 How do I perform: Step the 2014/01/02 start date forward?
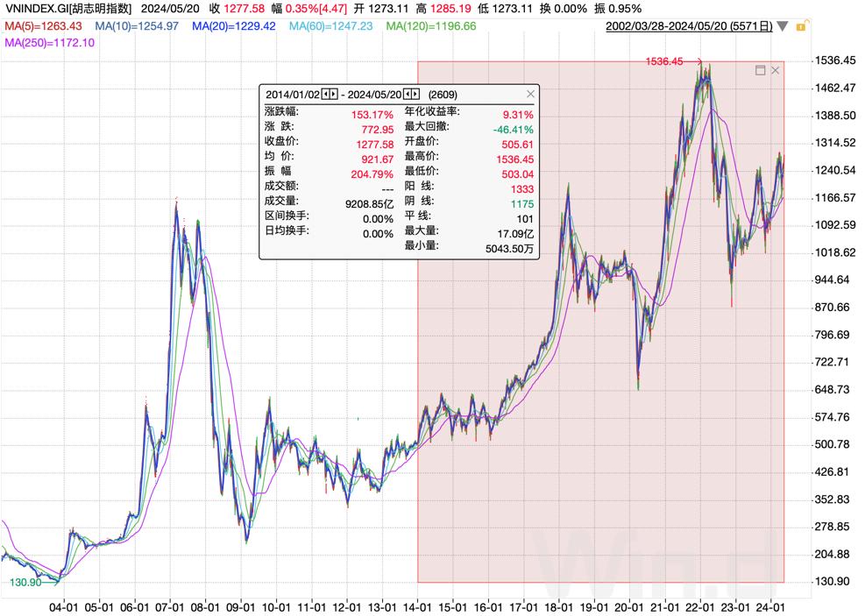pos(333,95)
